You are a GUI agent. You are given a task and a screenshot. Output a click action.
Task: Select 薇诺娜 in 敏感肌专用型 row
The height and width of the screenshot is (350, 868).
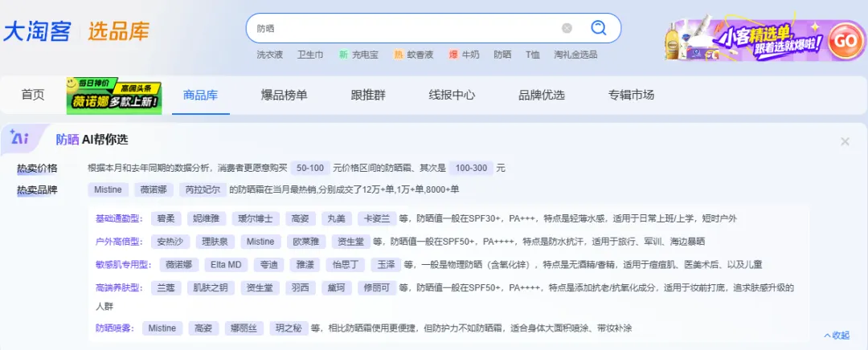tap(178, 265)
